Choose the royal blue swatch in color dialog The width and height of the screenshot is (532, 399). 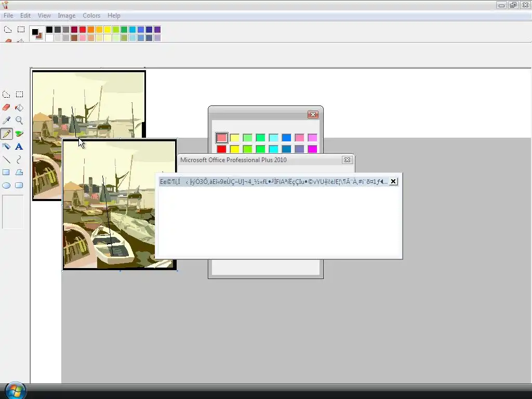point(286,138)
